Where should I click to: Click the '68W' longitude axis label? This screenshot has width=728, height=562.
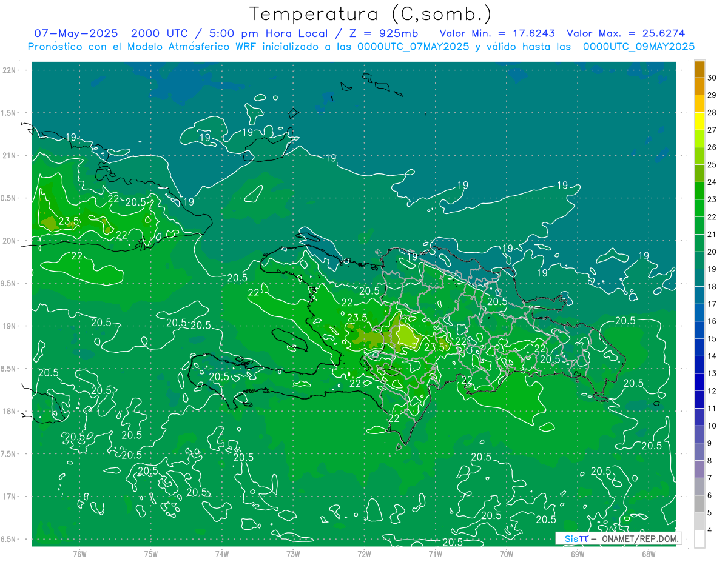click(x=649, y=554)
